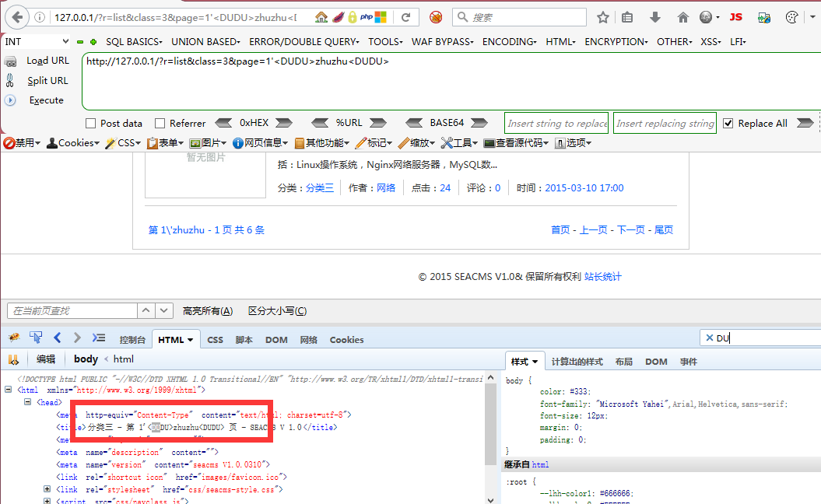Screen dimensions: 821x504
Task: Open the ENCRYPTION menu
Action: click(x=616, y=42)
